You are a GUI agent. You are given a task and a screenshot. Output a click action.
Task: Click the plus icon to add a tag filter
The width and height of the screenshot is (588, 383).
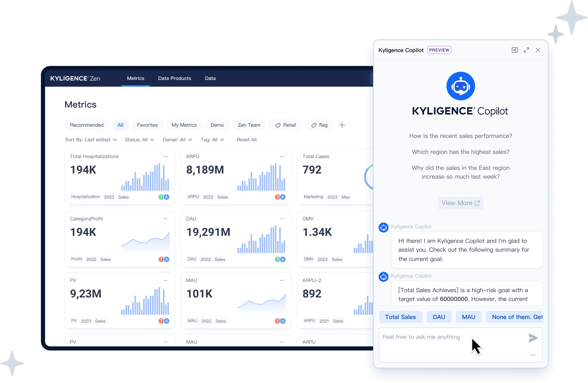pyautogui.click(x=342, y=125)
